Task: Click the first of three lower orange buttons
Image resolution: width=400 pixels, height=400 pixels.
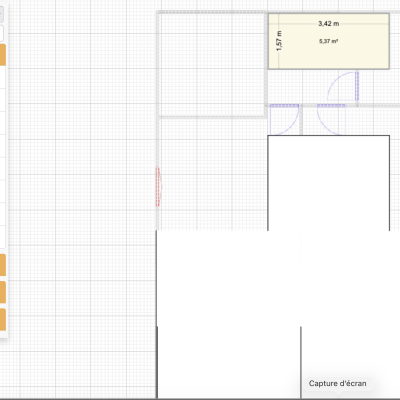Action: point(3,265)
